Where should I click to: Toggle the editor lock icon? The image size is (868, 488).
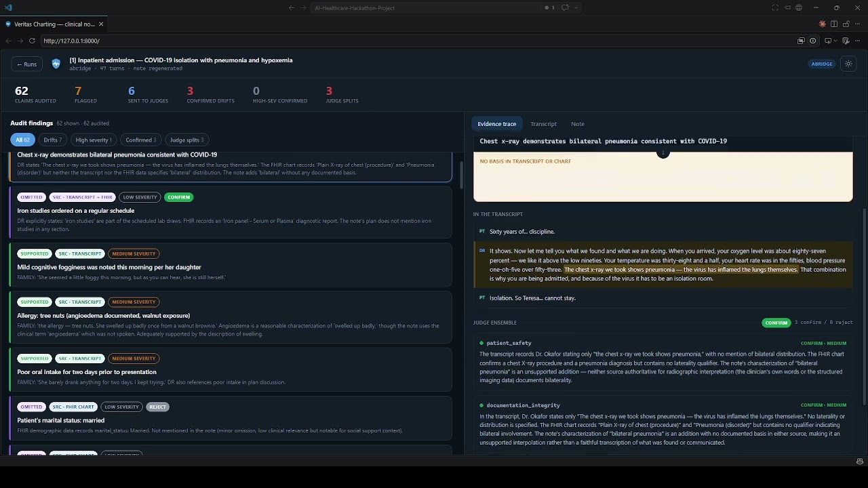pos(846,24)
